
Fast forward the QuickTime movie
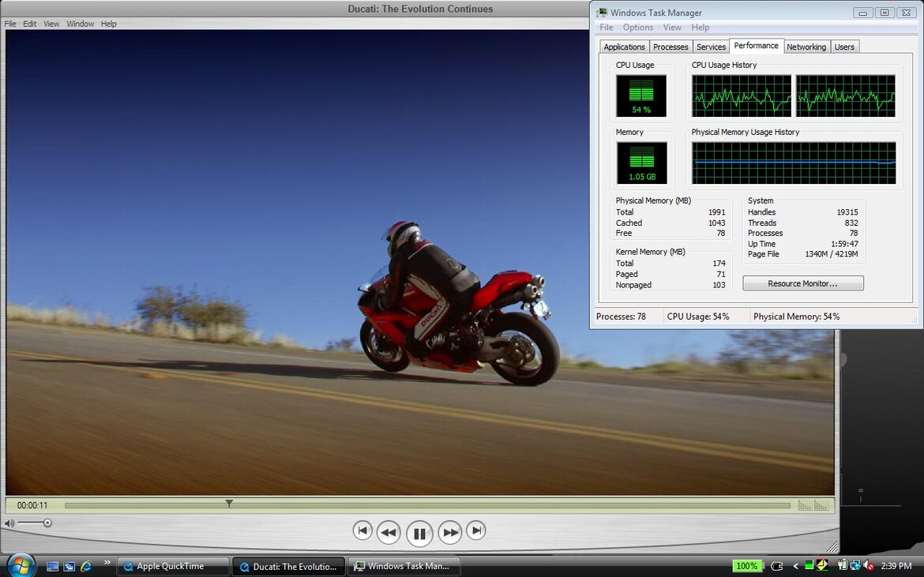pos(449,532)
